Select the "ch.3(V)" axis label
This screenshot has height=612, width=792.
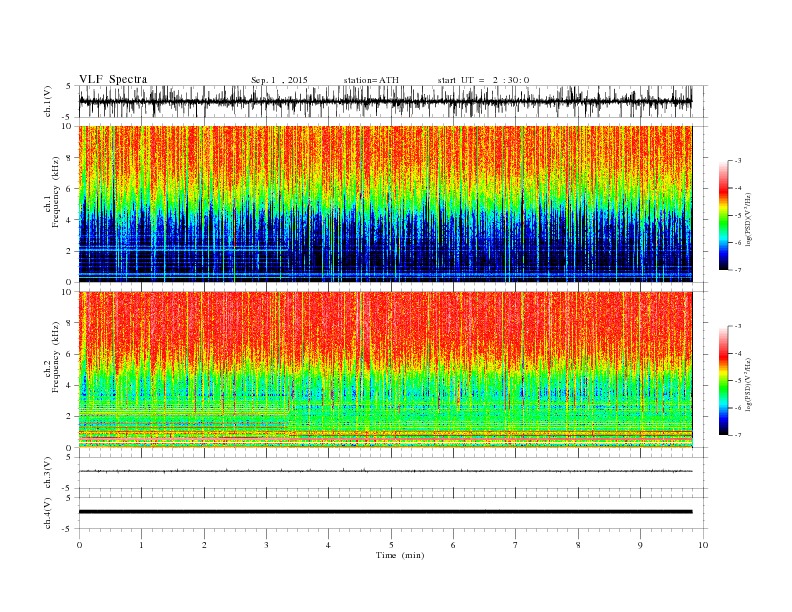click(48, 473)
